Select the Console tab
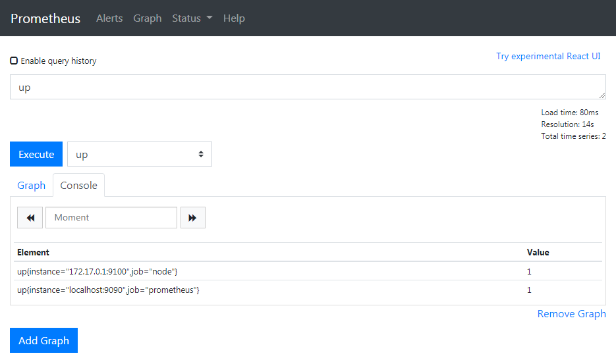The width and height of the screenshot is (616, 364). 78,186
